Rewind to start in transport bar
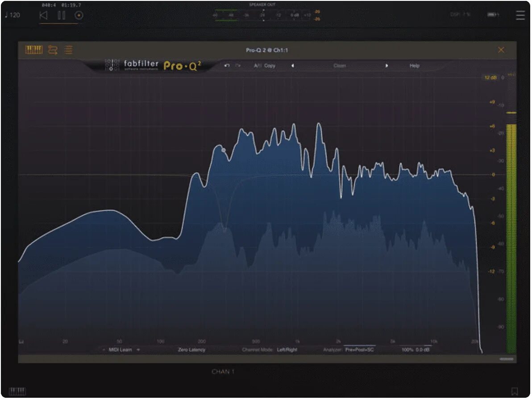532x400 pixels. [43, 15]
